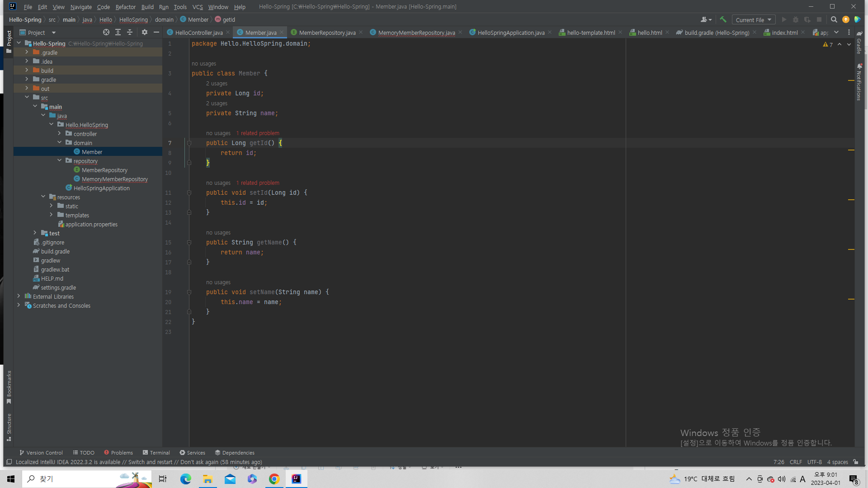Toggle the Structure tool window
The image size is (868, 488).
pos(9,427)
